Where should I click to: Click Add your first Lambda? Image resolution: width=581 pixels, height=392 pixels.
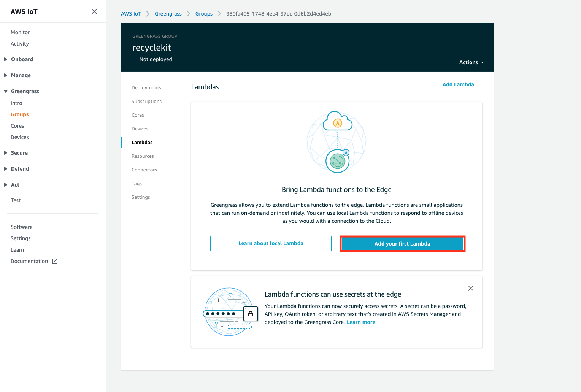[x=402, y=244]
